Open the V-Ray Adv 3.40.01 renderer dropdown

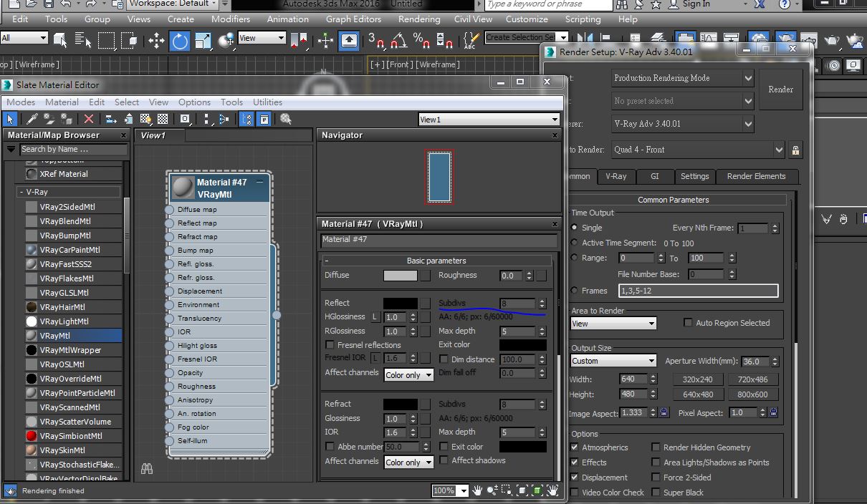[x=683, y=124]
